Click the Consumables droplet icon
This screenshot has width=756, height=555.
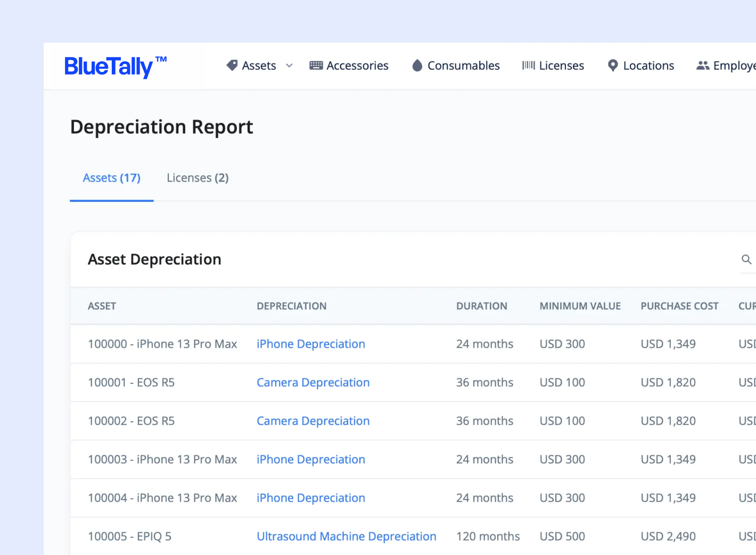(417, 66)
